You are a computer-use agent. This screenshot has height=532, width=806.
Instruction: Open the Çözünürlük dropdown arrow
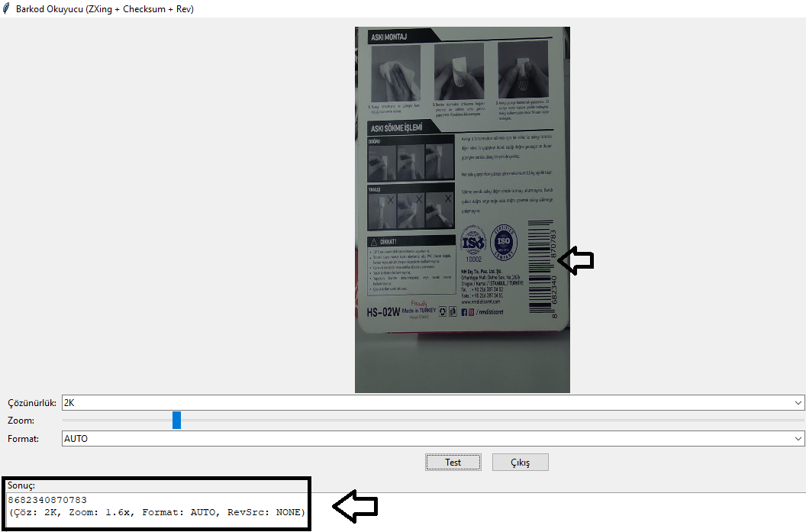(x=798, y=402)
